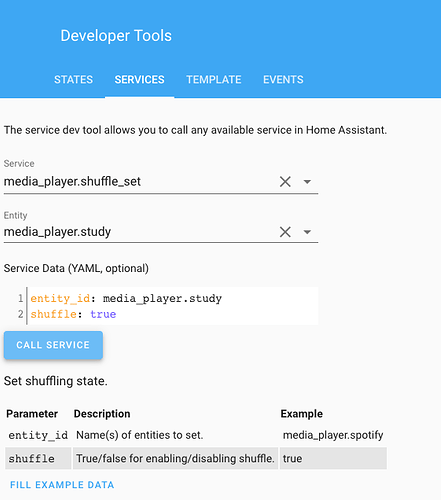441x500 pixels.
Task: Click shuffle parameter cell in table
Action: pyautogui.click(x=38, y=458)
